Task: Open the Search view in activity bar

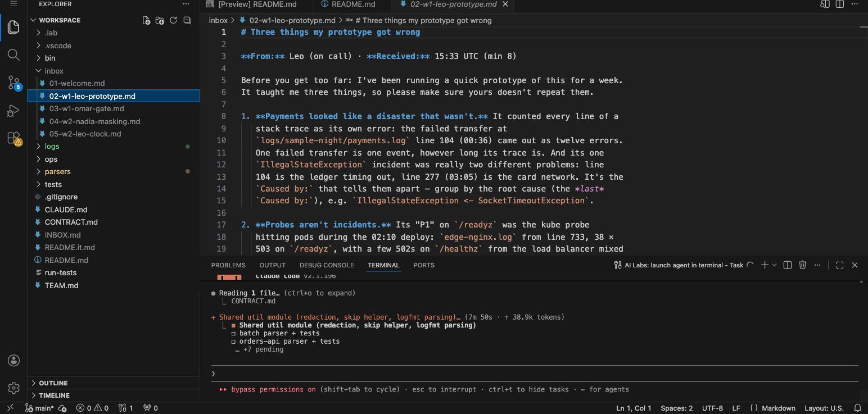Action: tap(13, 54)
